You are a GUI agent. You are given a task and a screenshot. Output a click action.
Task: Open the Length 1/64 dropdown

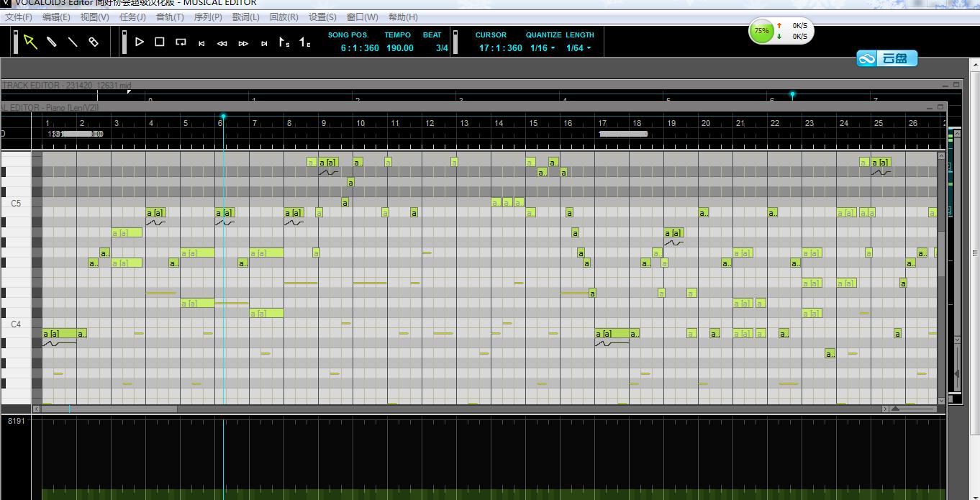tap(578, 48)
